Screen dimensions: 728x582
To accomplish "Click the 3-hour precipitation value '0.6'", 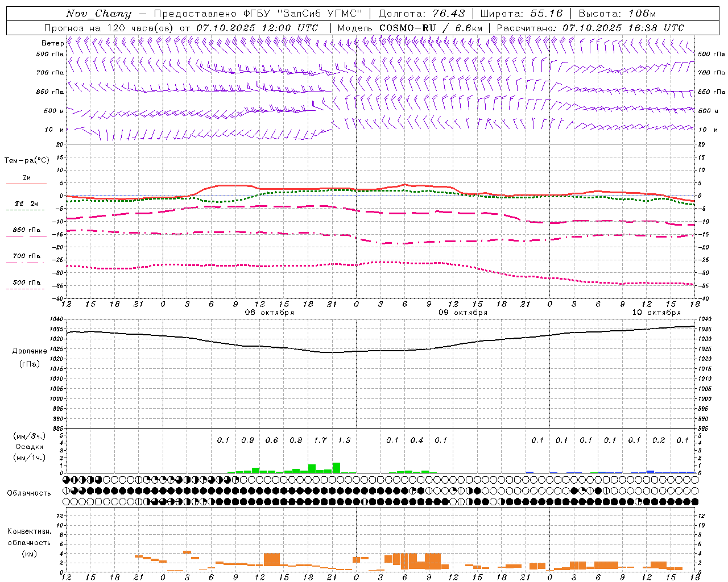I will pos(272,440).
